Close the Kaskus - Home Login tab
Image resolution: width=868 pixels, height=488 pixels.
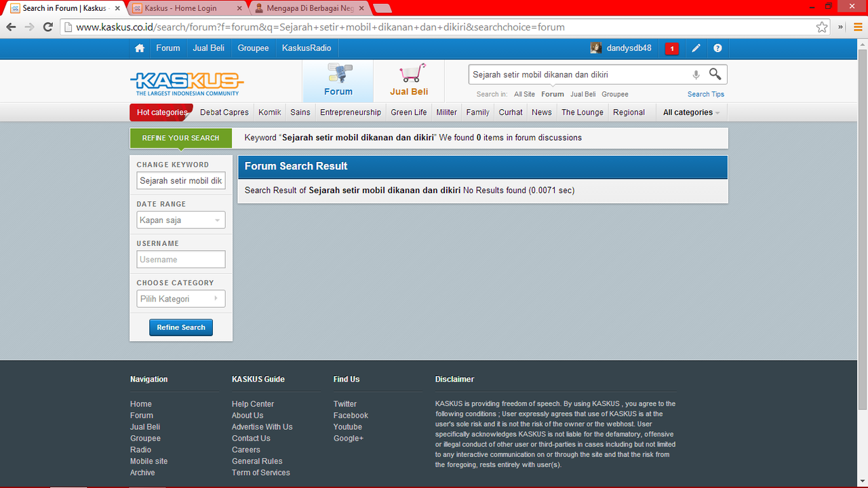[239, 8]
